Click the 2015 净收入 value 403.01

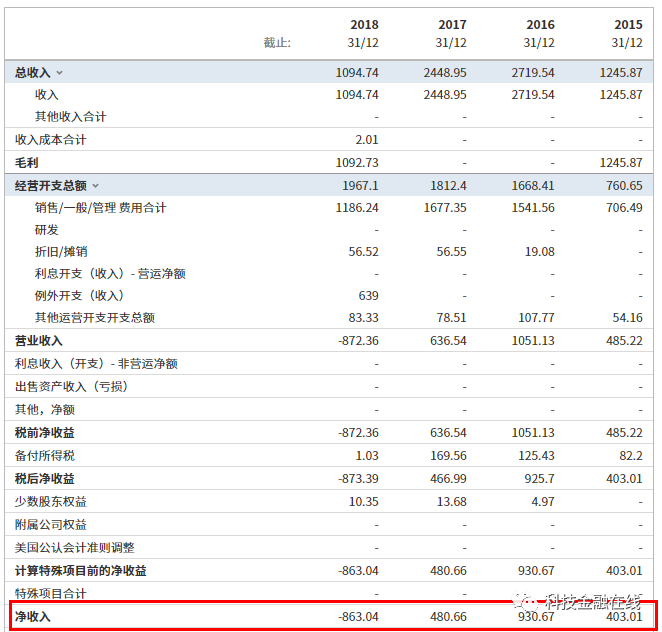click(x=624, y=617)
